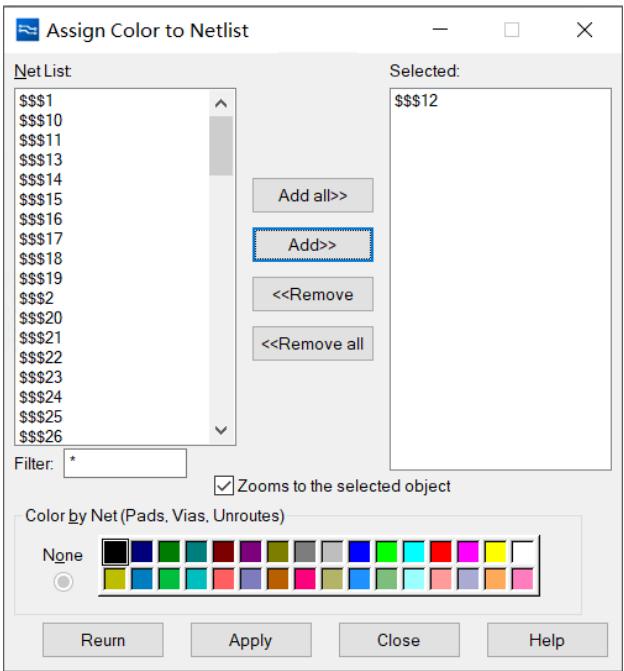The image size is (624, 671).
Task: Select $$$12 in the Selected list
Action: click(x=418, y=101)
